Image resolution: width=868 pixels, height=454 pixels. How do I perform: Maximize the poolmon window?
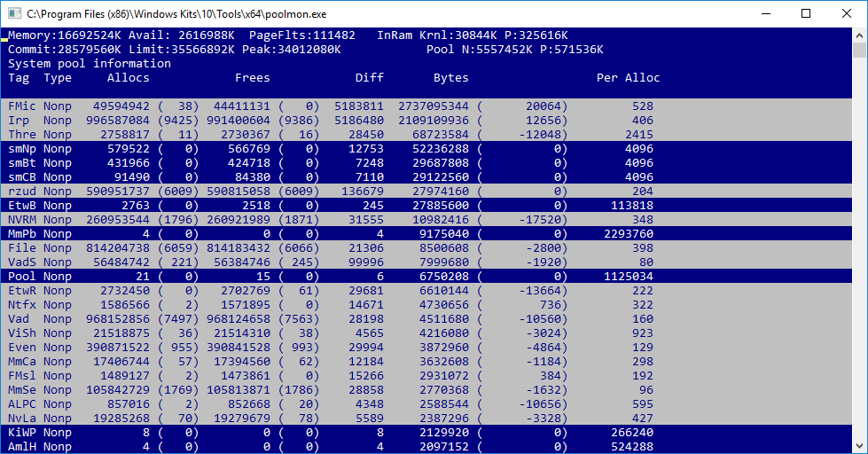click(806, 13)
